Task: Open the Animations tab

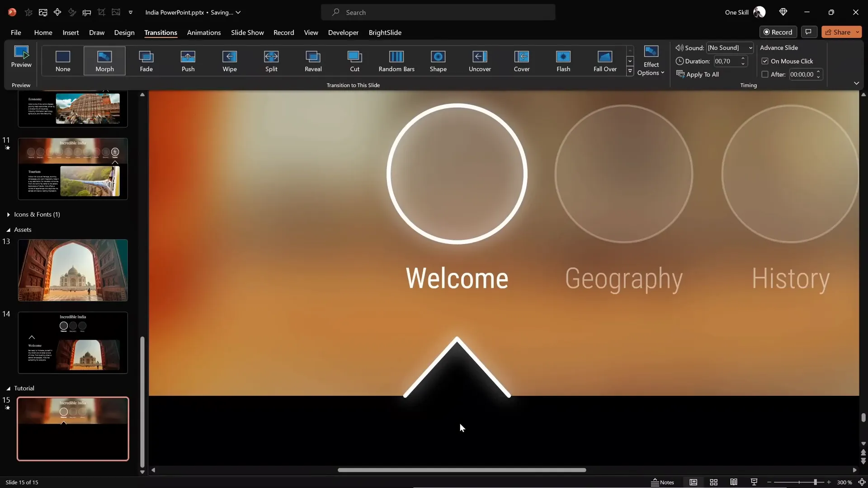Action: point(204,33)
